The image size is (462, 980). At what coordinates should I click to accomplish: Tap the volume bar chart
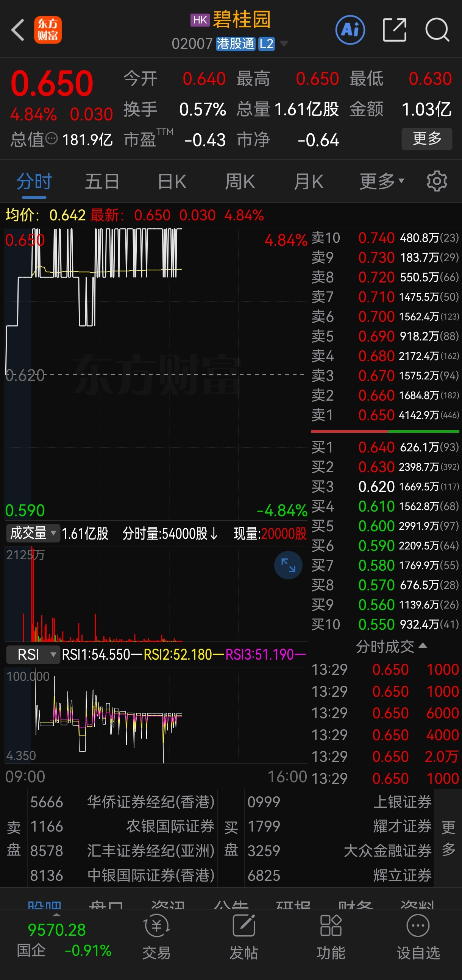click(156, 594)
